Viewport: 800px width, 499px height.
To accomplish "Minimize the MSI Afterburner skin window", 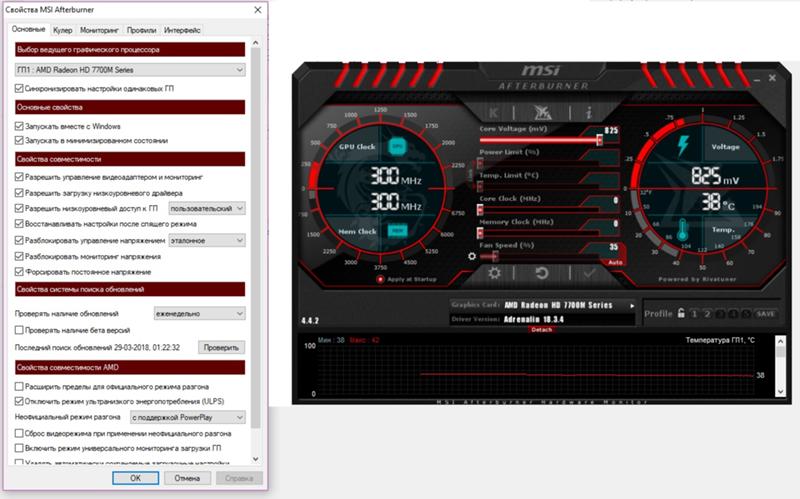I will coord(757,80).
